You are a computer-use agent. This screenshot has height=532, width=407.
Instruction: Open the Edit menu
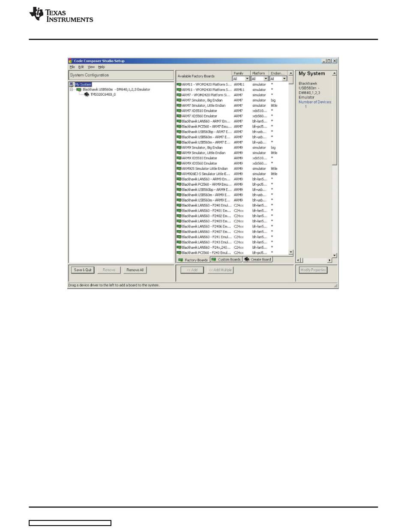81,67
